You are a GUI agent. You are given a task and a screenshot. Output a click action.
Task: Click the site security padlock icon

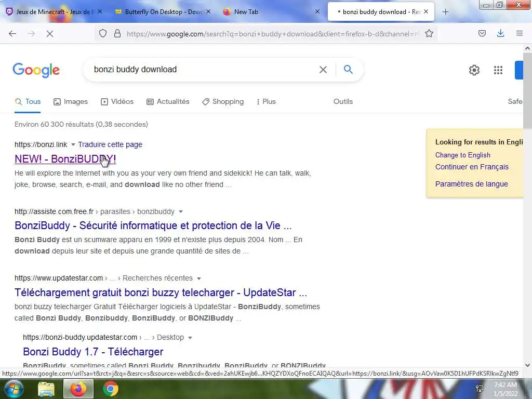117,34
